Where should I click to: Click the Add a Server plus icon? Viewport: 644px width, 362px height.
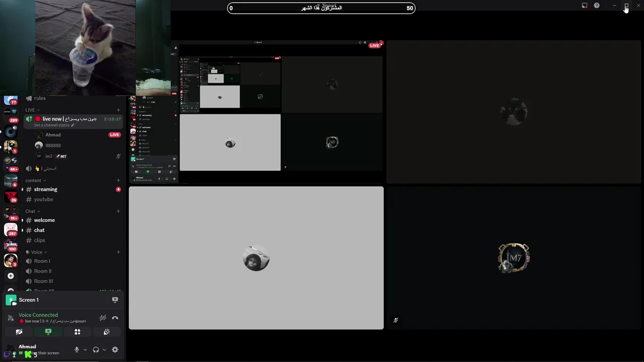pyautogui.click(x=11, y=276)
